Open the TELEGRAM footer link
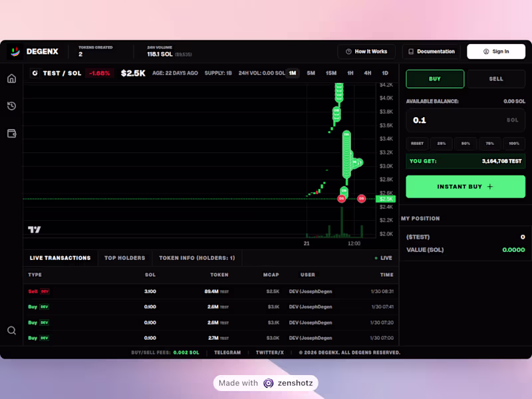The width and height of the screenshot is (532, 399). pos(227,352)
